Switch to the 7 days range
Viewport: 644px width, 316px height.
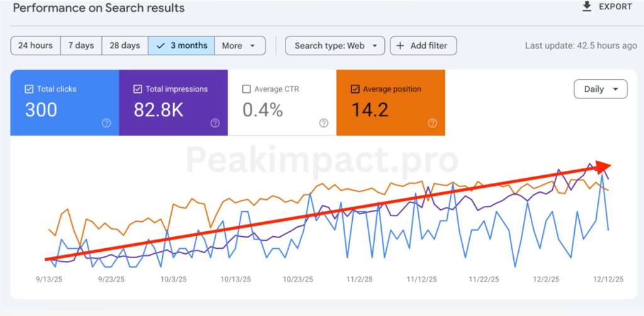[x=81, y=46]
